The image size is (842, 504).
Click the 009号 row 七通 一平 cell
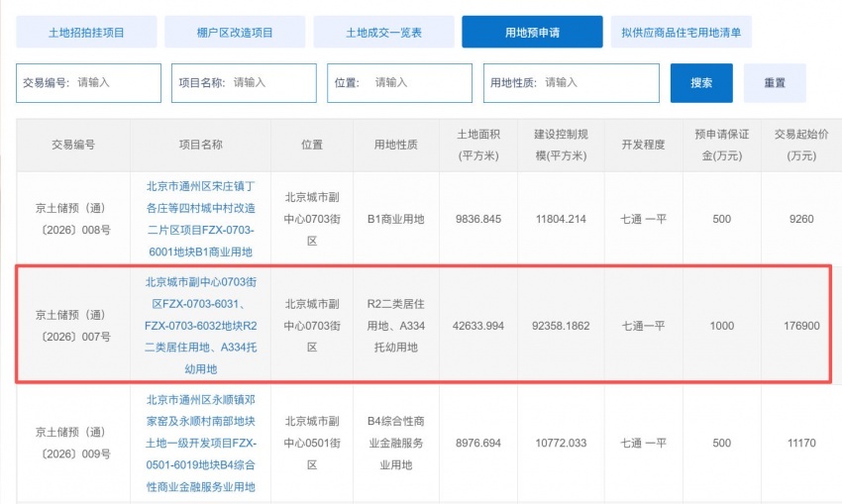click(643, 443)
